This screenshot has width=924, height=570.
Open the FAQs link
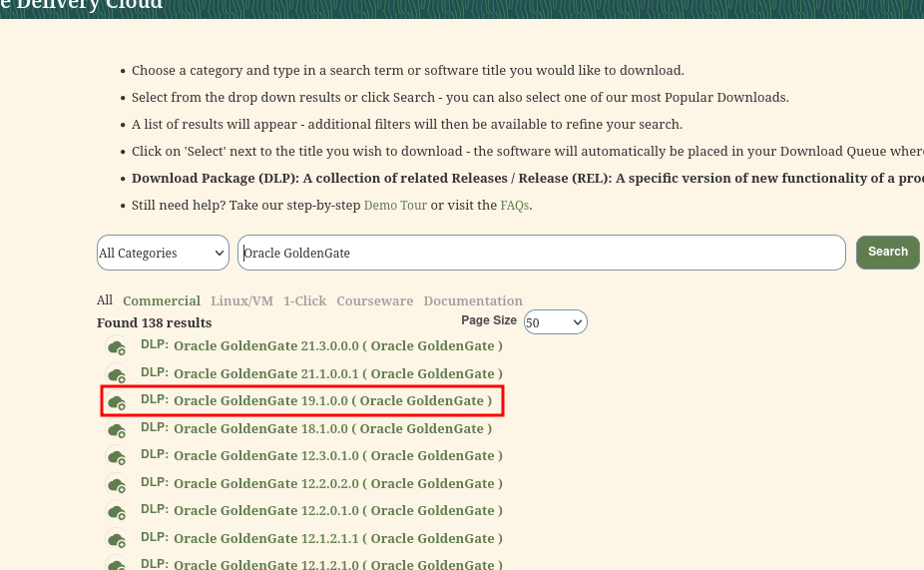[x=515, y=205]
